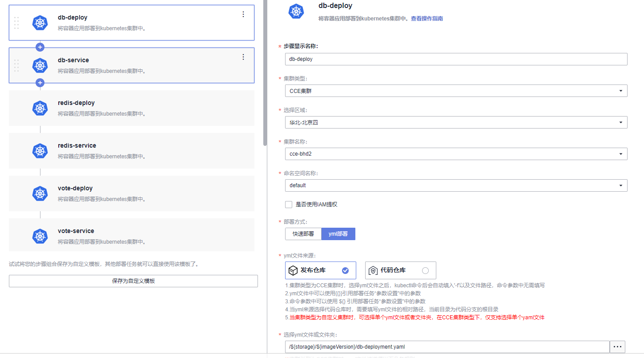Select the db-service step card title
The image size is (644, 358).
[73, 60]
